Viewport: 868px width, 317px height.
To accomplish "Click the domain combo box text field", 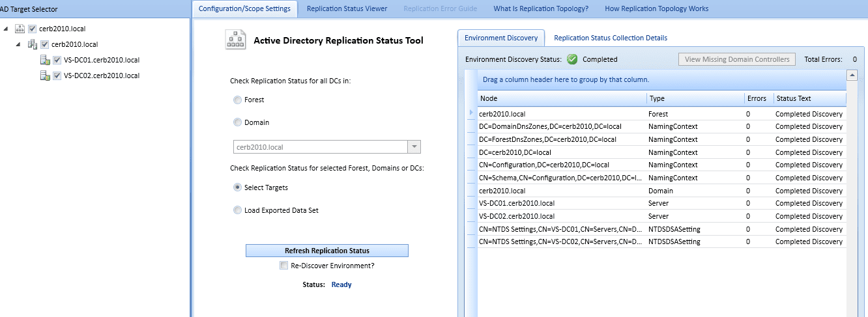I will tap(320, 147).
